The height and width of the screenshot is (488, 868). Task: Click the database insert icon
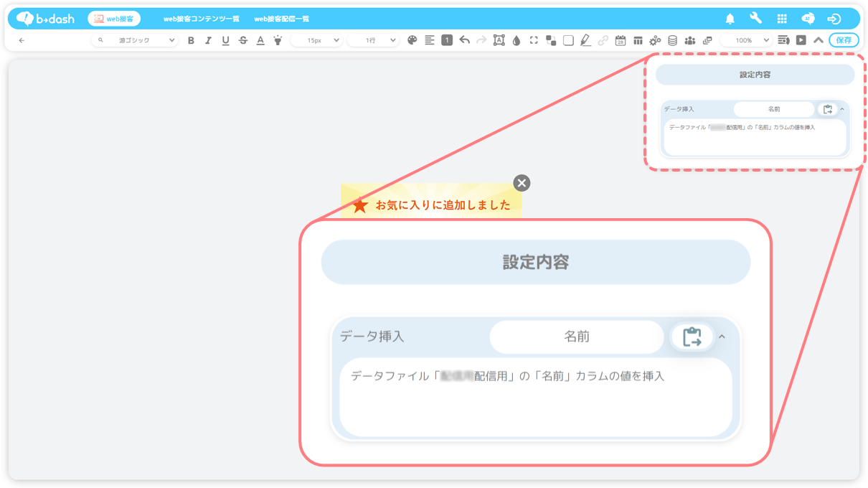point(672,41)
